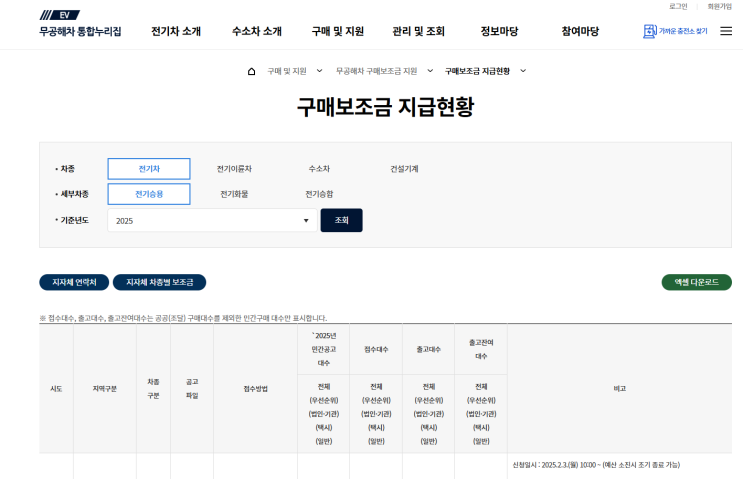Expand the 구매보조금 지급현황 breadcrumb chevron
The image size is (743, 479).
[x=523, y=71]
